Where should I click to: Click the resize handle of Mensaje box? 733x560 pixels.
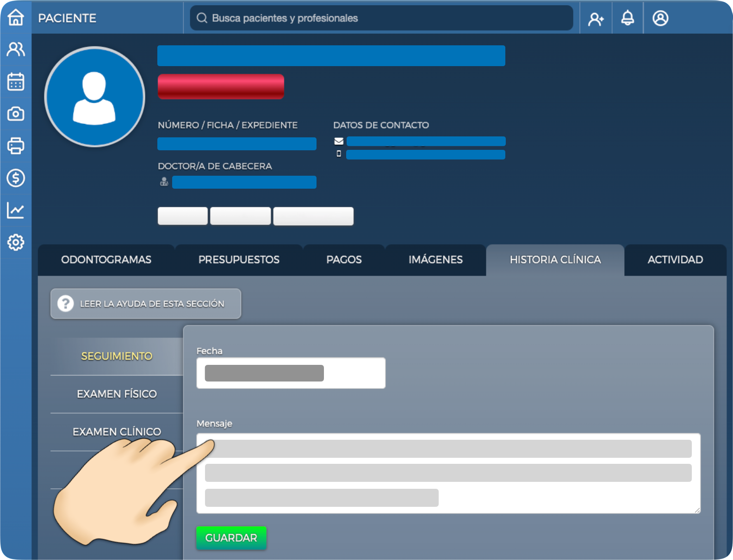(x=697, y=510)
